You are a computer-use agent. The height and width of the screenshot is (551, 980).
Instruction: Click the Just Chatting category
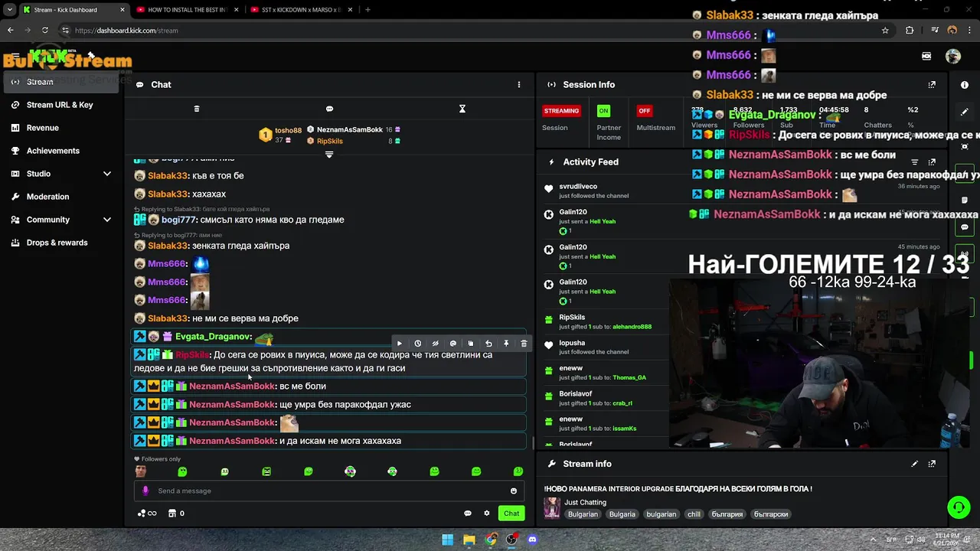[586, 503]
